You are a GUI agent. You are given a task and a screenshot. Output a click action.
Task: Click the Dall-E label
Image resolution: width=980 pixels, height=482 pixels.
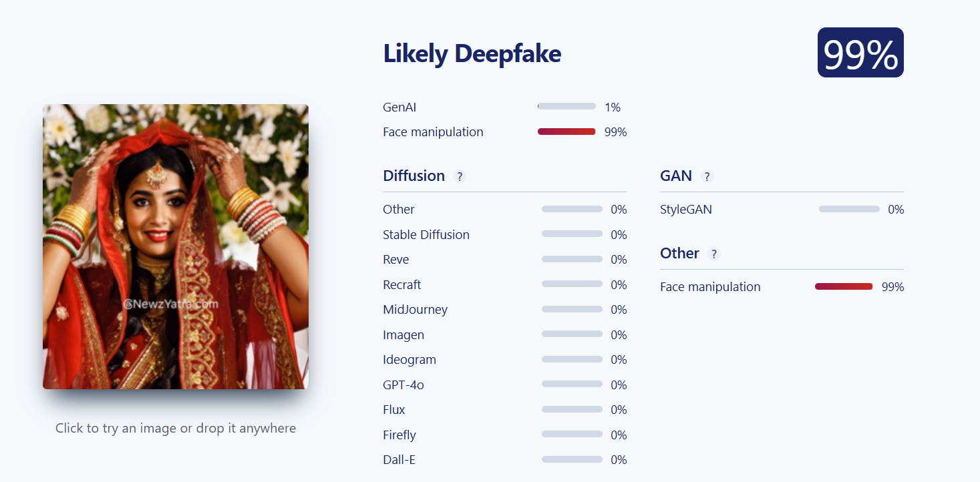[399, 460]
